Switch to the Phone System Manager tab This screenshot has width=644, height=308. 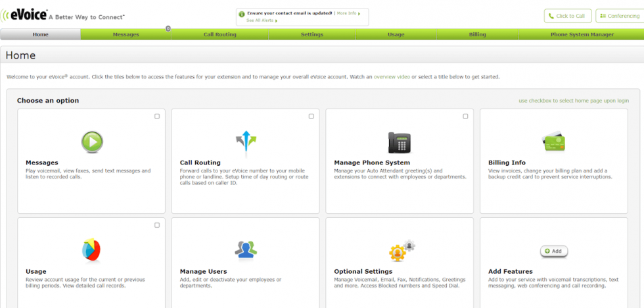coord(582,34)
